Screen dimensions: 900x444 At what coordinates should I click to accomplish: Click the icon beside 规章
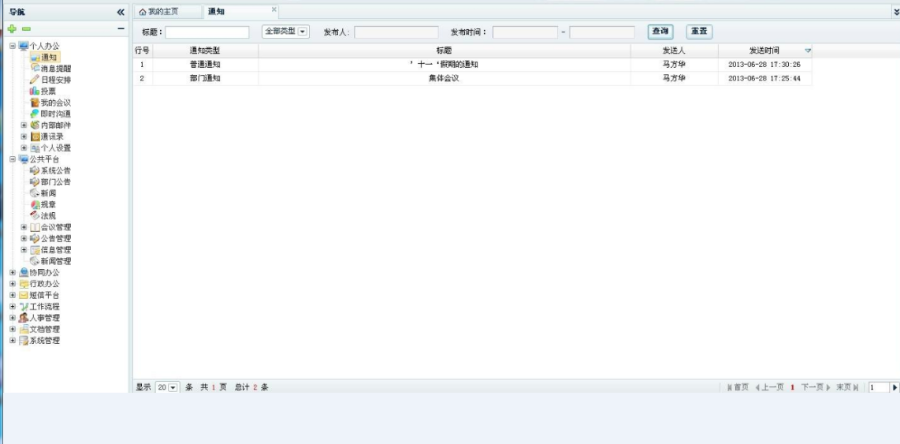(34, 204)
